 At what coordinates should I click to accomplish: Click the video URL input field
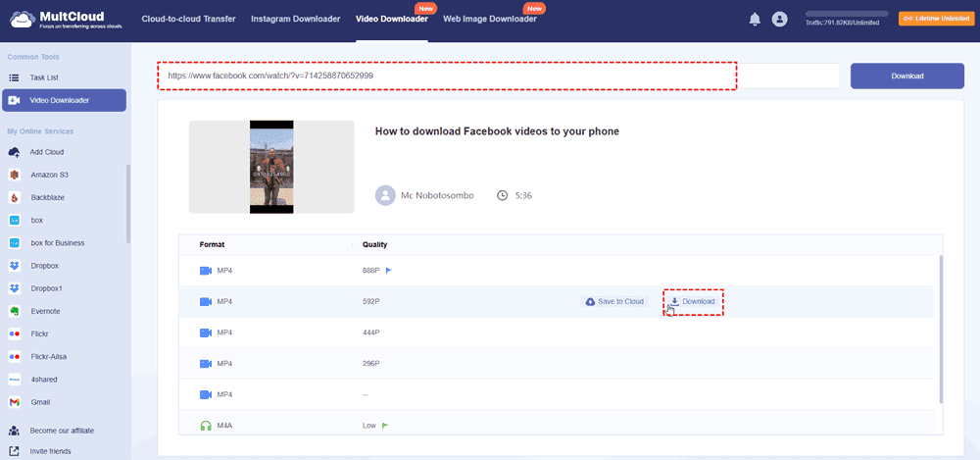click(x=498, y=76)
